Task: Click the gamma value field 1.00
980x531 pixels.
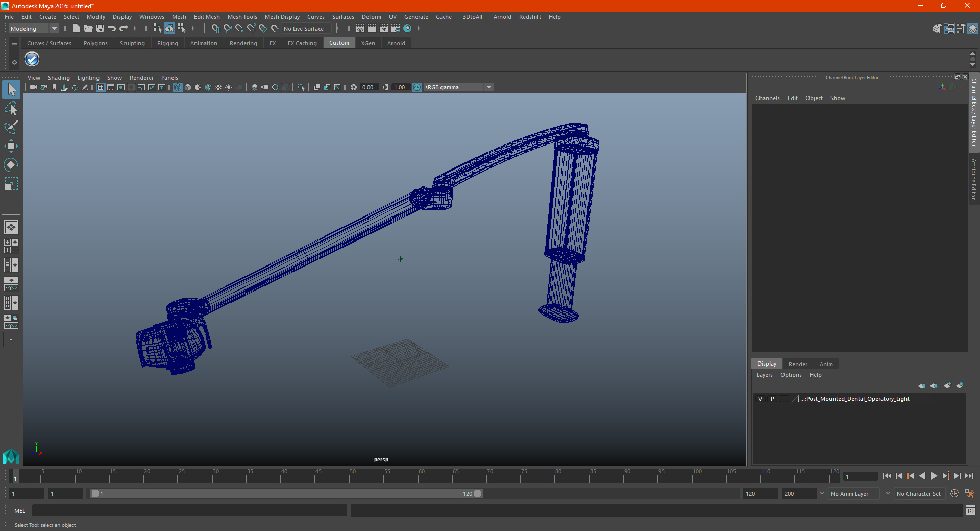Action: click(x=400, y=87)
